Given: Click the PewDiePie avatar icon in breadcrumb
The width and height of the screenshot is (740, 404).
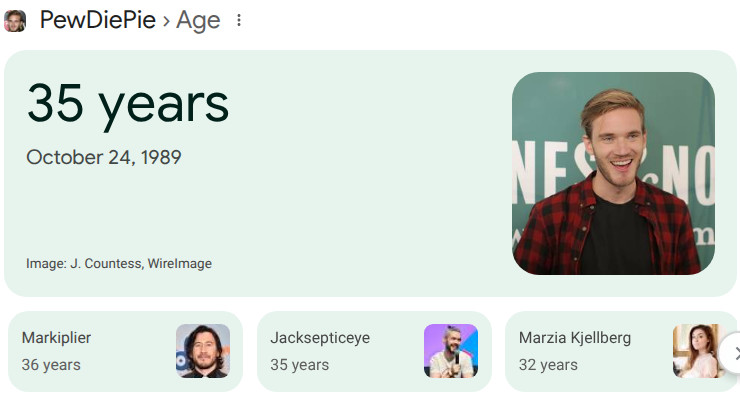Looking at the screenshot, I should tap(15, 20).
